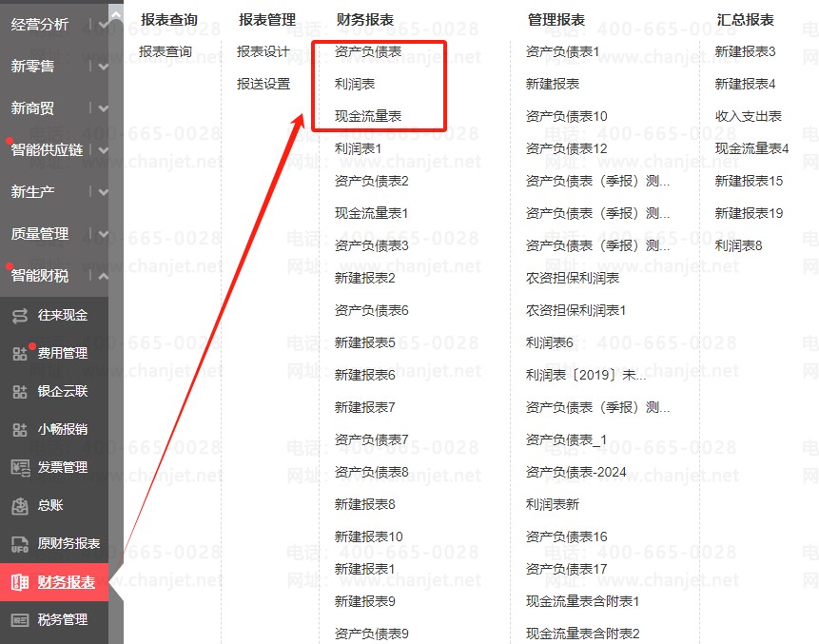This screenshot has width=819, height=644.
Task: Open the 现金流量表4 report
Action: point(751,148)
